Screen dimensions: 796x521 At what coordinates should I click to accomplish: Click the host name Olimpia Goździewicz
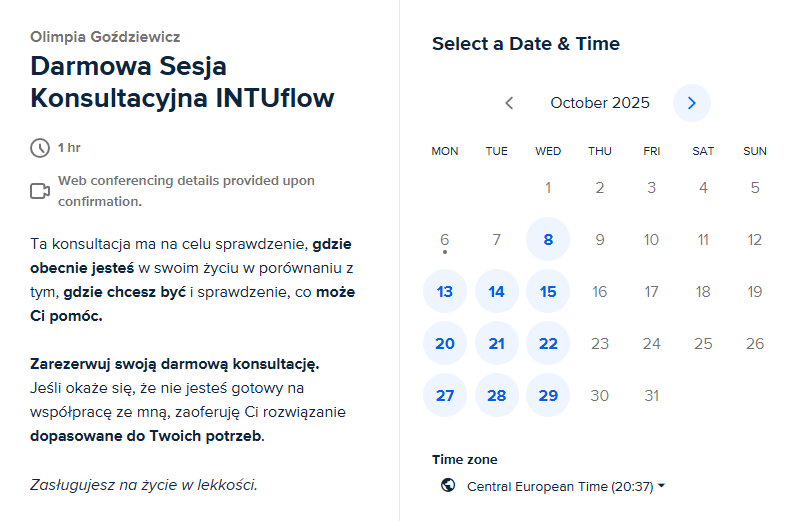(x=105, y=37)
